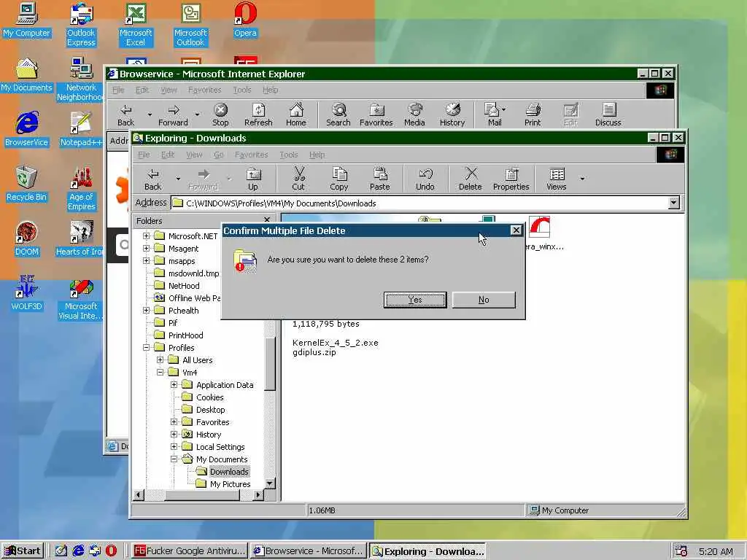This screenshot has width=747, height=560.
Task: Collapse the Profiles folder node
Action: click(146, 347)
